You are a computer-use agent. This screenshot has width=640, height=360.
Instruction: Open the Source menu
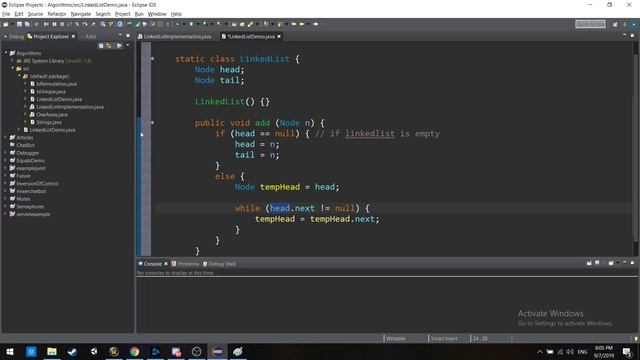coord(35,14)
